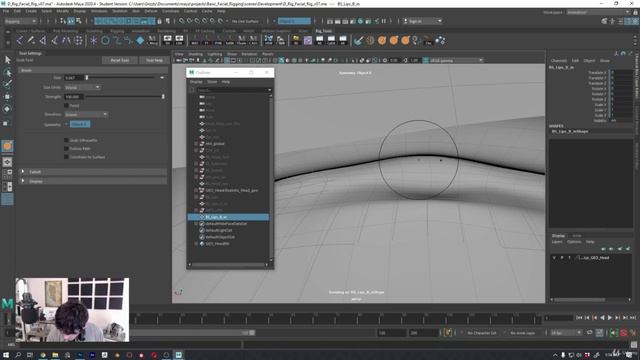Open the Channels menu in Channel Box

pos(558,60)
